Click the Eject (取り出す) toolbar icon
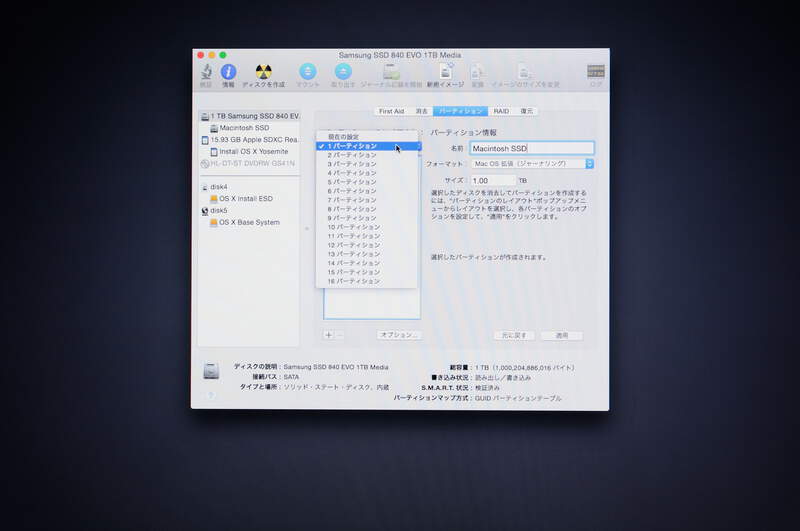The height and width of the screenshot is (531, 800). [343, 72]
